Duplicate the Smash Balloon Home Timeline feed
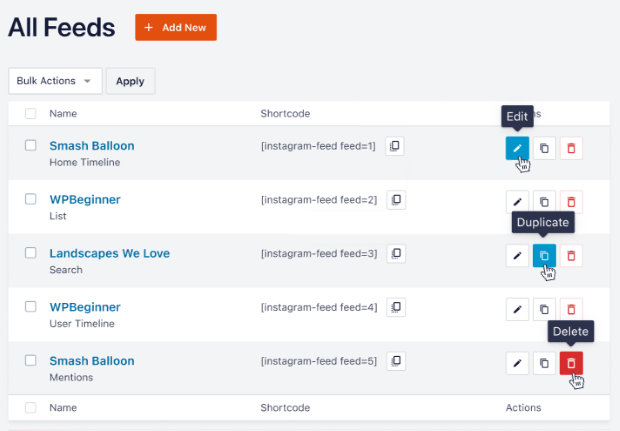 [544, 148]
